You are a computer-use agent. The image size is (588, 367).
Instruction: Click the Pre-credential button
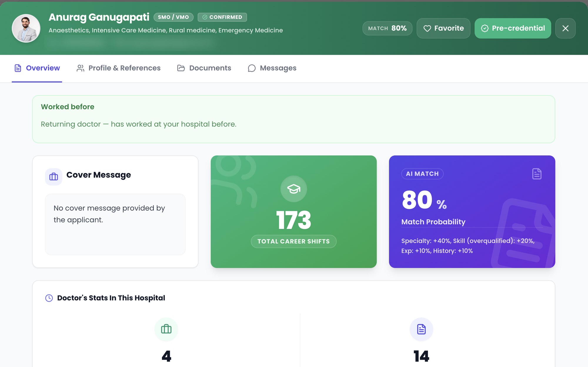pos(513,28)
